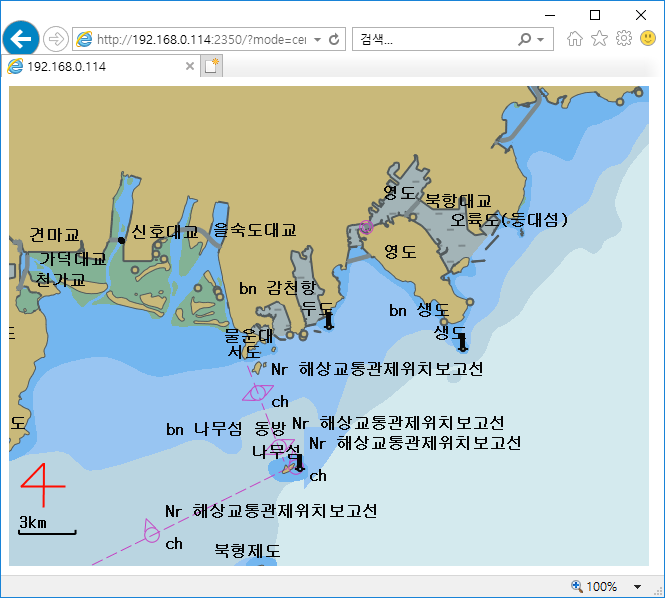665x598 pixels.
Task: Click the browser Back arrow button
Action: 21,39
